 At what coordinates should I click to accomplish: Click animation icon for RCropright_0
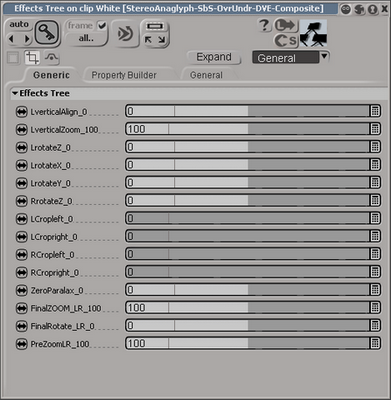coord(22,273)
